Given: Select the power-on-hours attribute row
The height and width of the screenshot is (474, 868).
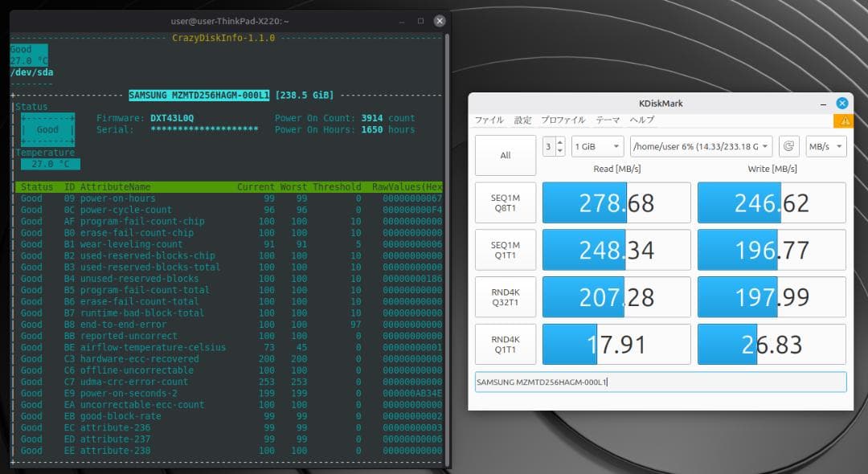Looking at the screenshot, I should [228, 198].
